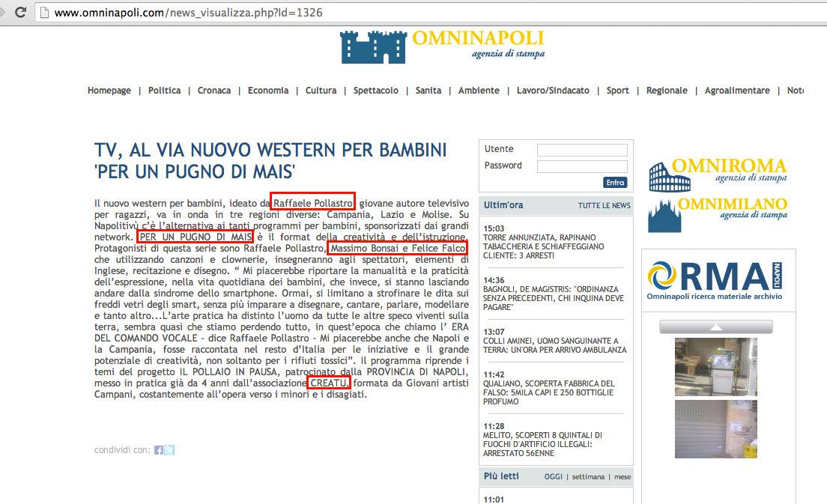Click the 11:01 entry under Più letti
Screen dimensions: 827x504
(494, 500)
